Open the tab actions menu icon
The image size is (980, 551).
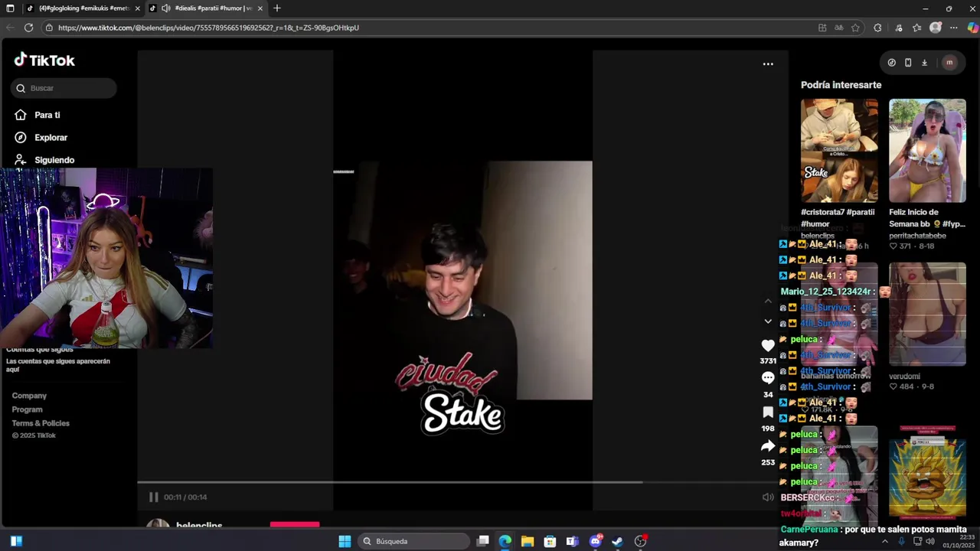10,8
